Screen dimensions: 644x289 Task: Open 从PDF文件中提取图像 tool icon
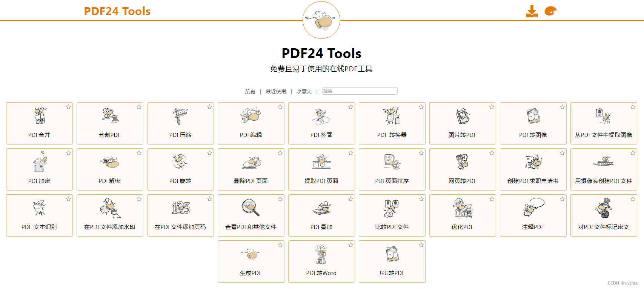[x=604, y=116]
